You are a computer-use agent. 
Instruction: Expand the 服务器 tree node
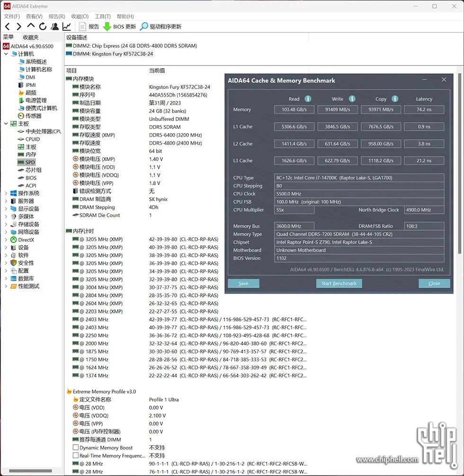click(x=6, y=201)
